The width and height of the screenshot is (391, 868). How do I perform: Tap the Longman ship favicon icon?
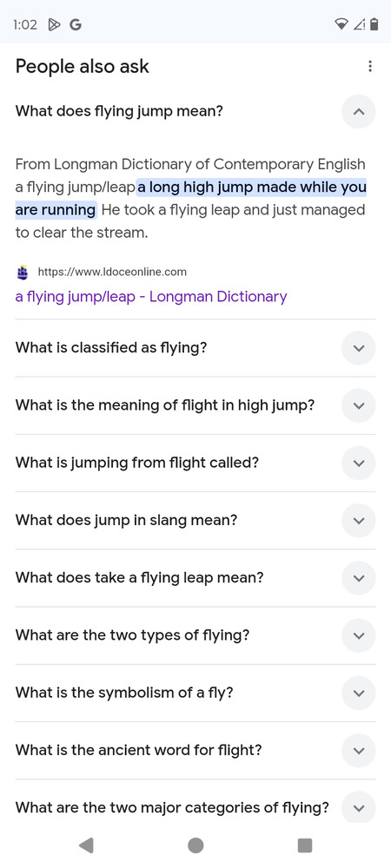23,272
